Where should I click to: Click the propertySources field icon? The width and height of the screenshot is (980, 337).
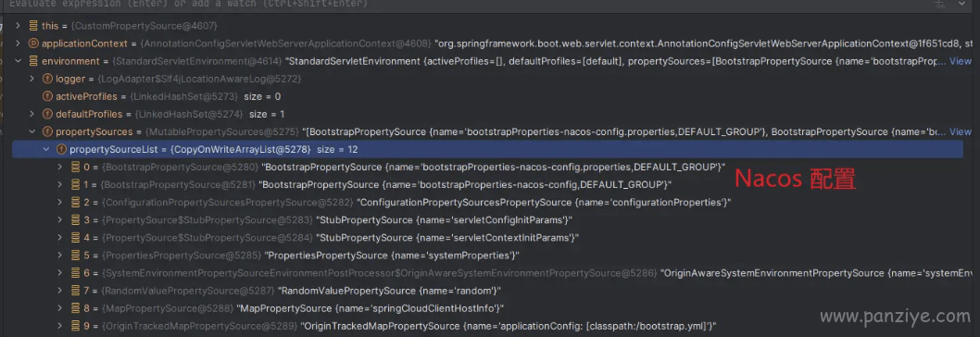pyautogui.click(x=47, y=131)
